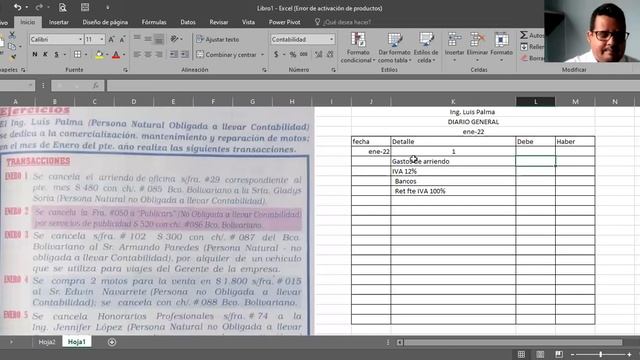Switch to the Datos tab
This screenshot has width=640, height=360.
click(x=188, y=22)
